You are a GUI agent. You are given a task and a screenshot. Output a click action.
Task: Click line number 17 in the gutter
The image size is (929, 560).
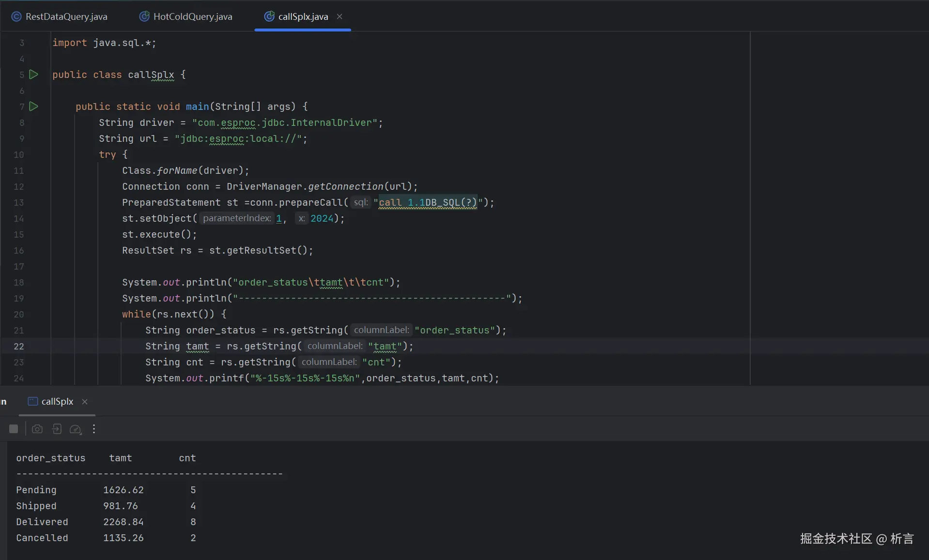point(18,266)
